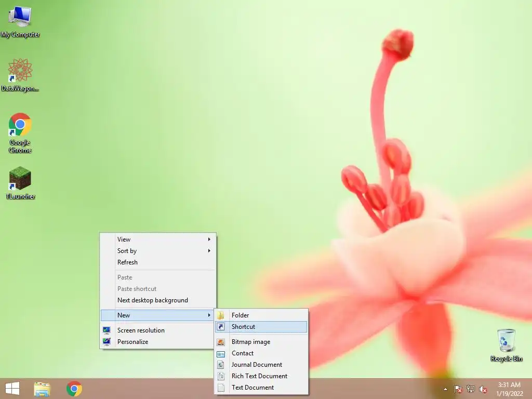Image resolution: width=532 pixels, height=399 pixels.
Task: Click the arrow beside View
Action: (x=209, y=239)
